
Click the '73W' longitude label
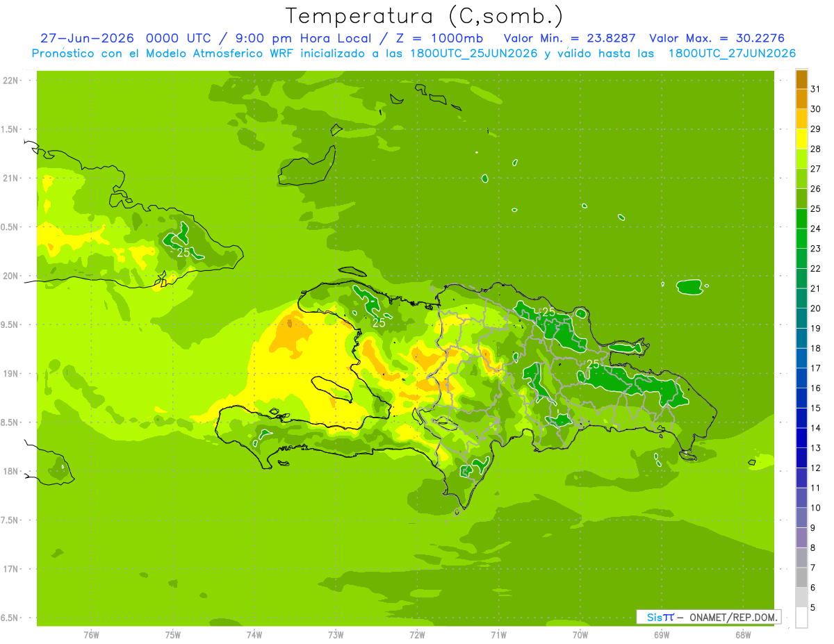click(336, 634)
